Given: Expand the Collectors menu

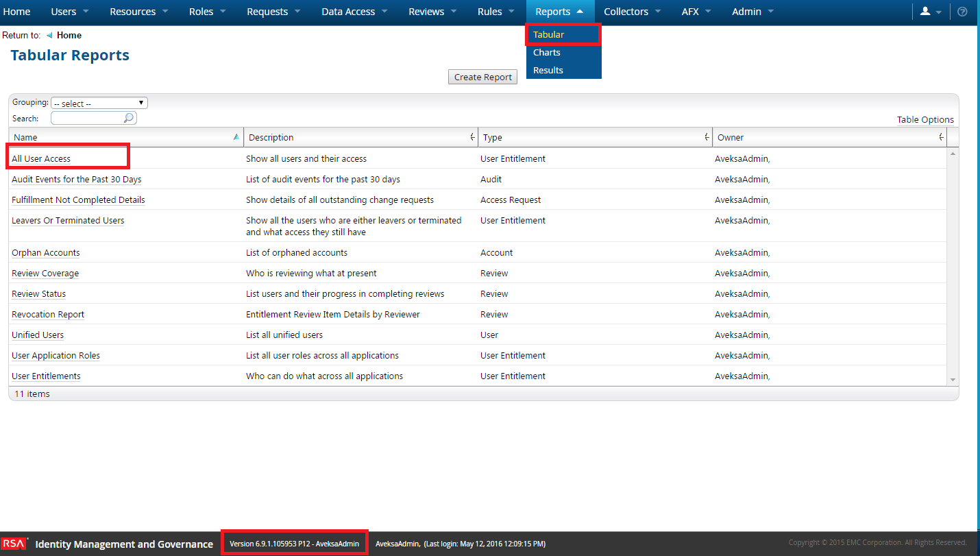Looking at the screenshot, I should 632,12.
